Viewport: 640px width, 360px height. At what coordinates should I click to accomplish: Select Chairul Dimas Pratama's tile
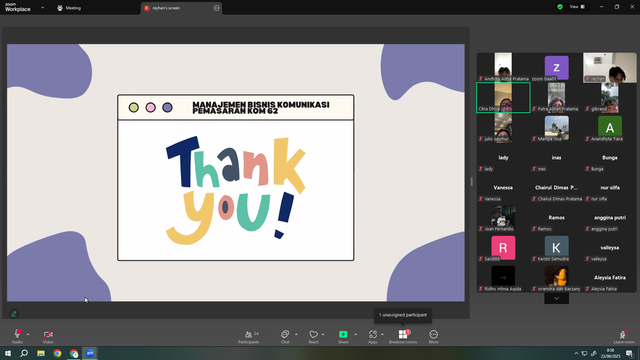pyautogui.click(x=557, y=187)
